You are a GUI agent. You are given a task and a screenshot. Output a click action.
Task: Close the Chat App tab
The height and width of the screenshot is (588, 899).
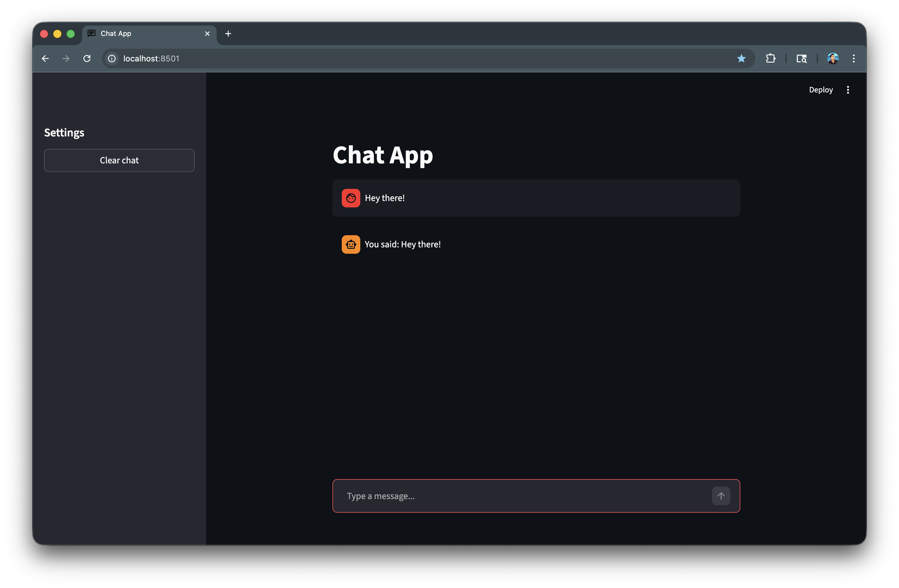pos(207,34)
